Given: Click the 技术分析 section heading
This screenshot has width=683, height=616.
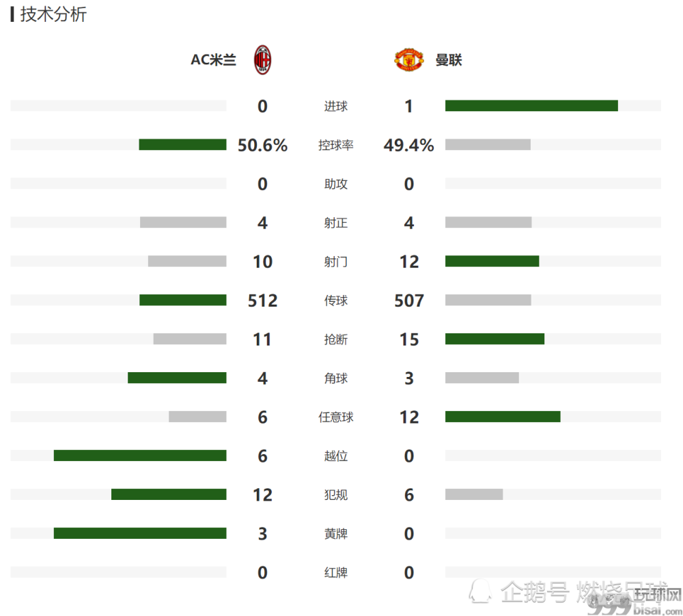Looking at the screenshot, I should coord(53,14).
